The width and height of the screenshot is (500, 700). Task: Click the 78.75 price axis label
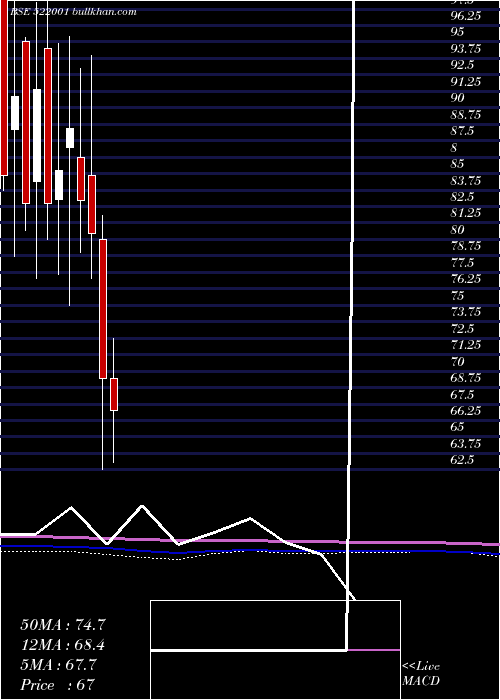point(466,246)
